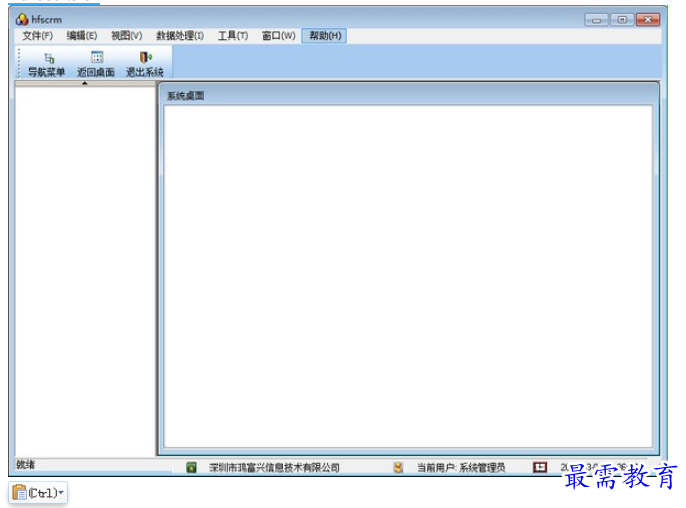This screenshot has height=508, width=686.
Task: Click the red calendar icon in status bar
Action: click(540, 467)
